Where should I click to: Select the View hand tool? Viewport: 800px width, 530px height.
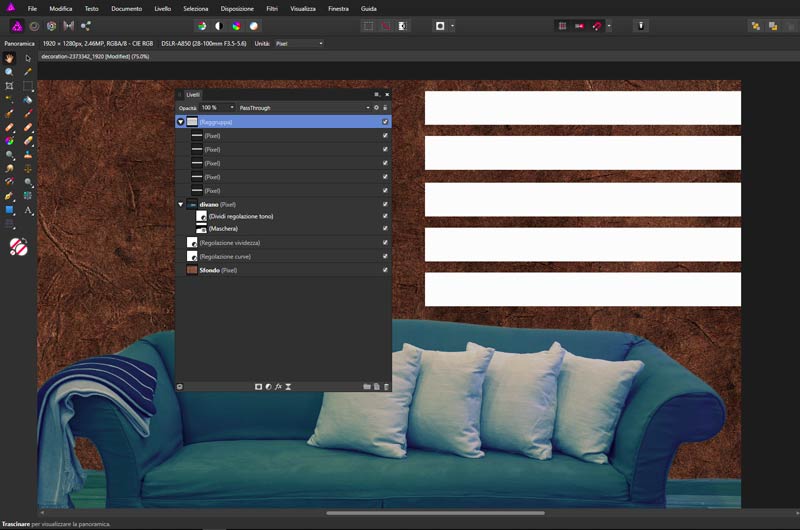pyautogui.click(x=9, y=58)
